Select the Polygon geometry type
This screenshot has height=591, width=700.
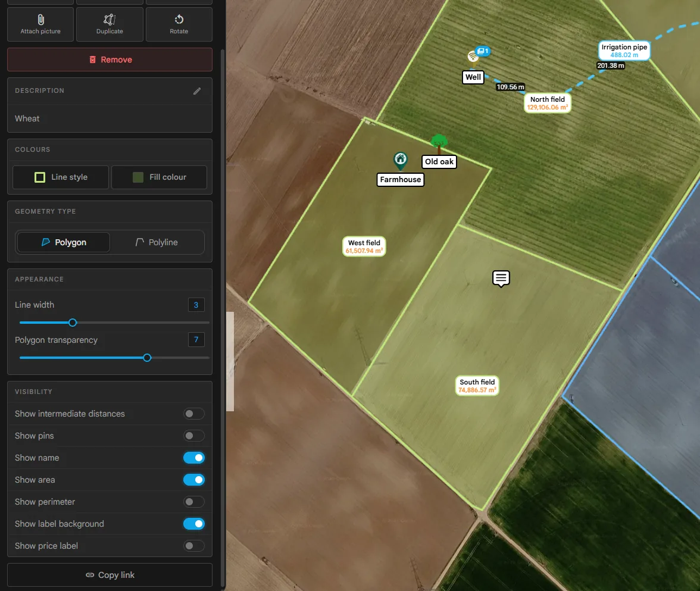pos(63,242)
